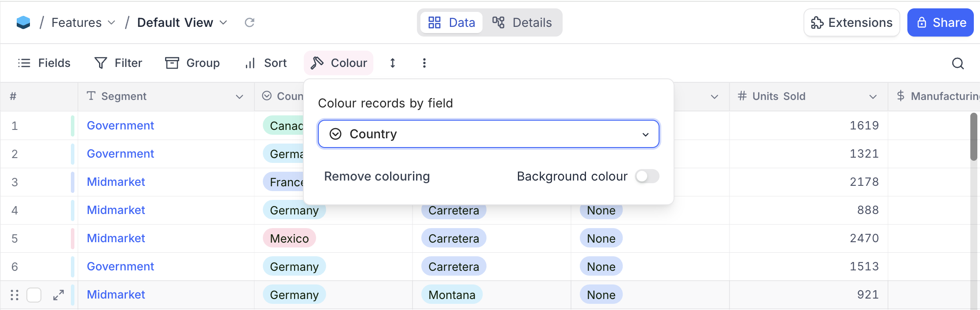Click the Germany tag in row 7
Image resolution: width=980 pixels, height=310 pixels.
click(294, 295)
